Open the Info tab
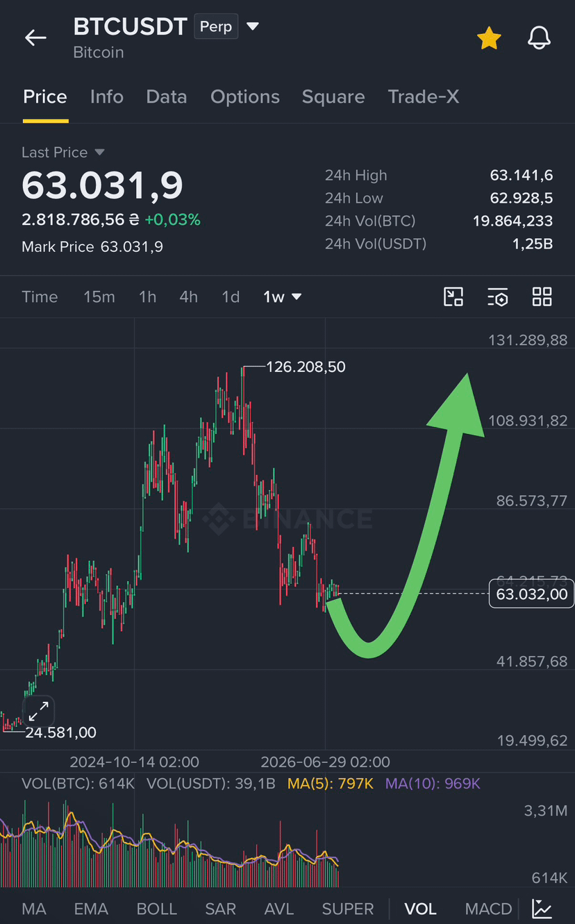Image resolution: width=575 pixels, height=924 pixels. 107,96
